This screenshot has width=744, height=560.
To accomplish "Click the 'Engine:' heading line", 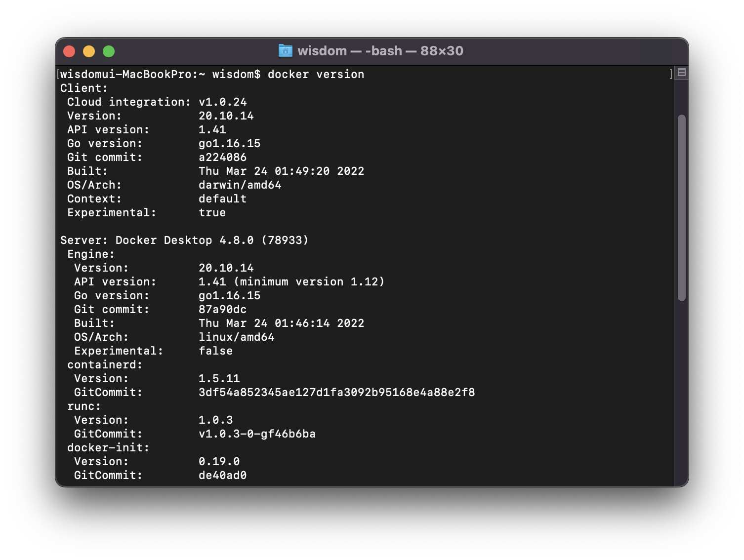I will click(x=91, y=254).
